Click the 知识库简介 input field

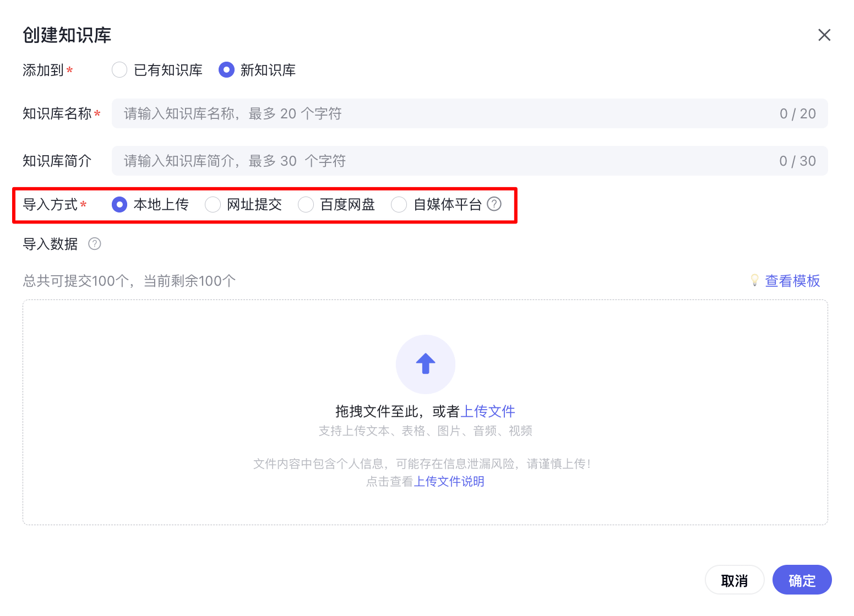point(385,161)
